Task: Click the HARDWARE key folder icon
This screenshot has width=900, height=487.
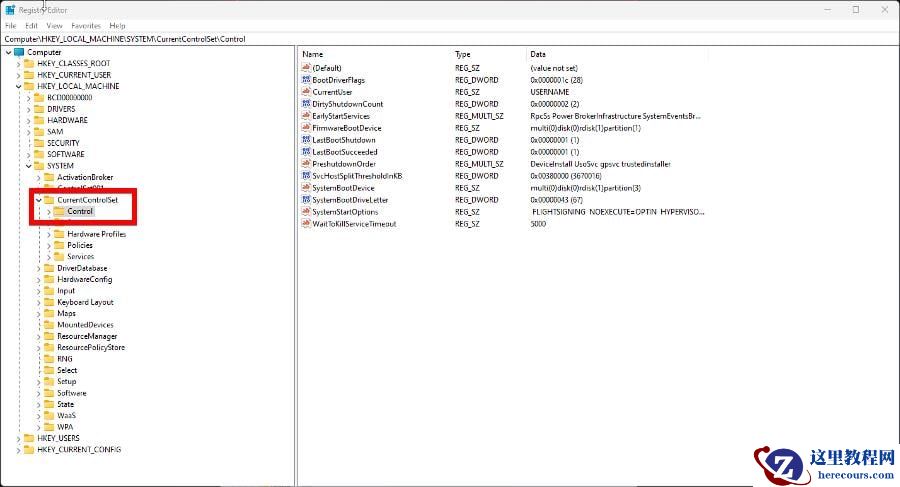Action: click(x=39, y=121)
